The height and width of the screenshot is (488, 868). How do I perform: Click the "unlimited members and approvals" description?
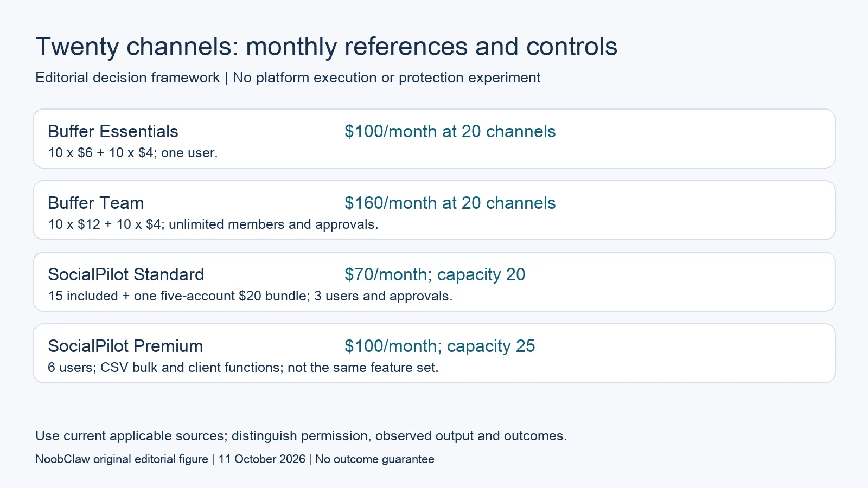point(273,224)
